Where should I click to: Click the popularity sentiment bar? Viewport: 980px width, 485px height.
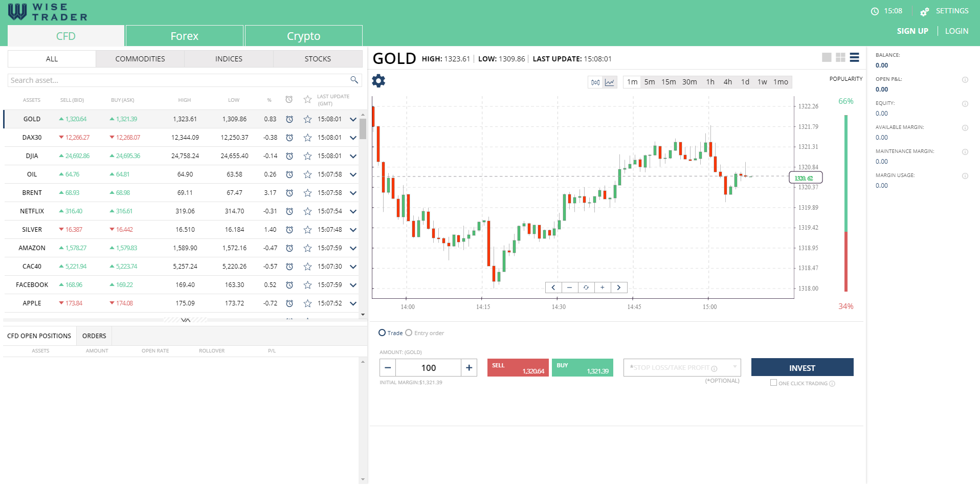[846, 205]
